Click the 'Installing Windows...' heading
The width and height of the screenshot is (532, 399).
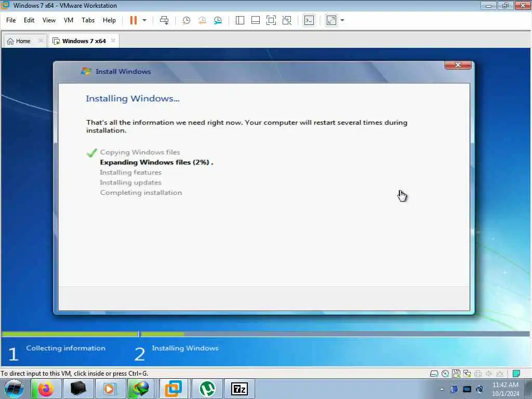coord(132,98)
